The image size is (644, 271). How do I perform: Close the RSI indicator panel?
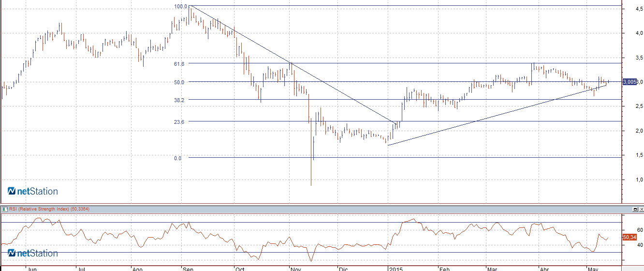[641, 209]
